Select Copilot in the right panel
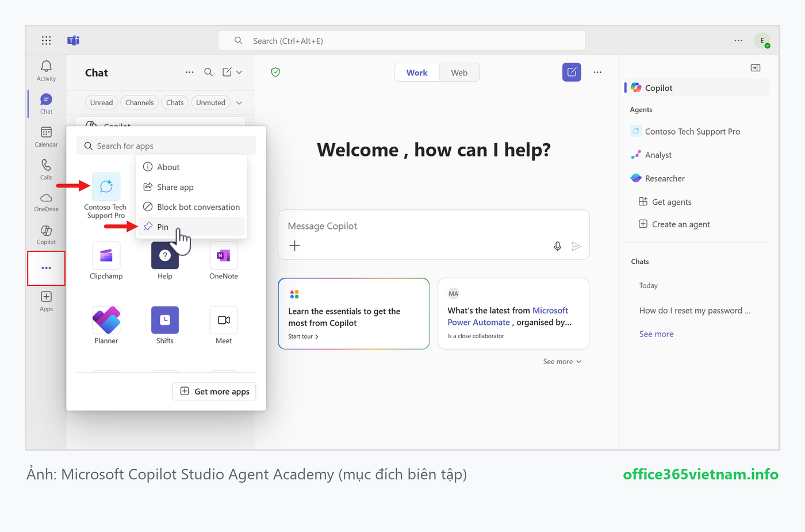 [697, 87]
